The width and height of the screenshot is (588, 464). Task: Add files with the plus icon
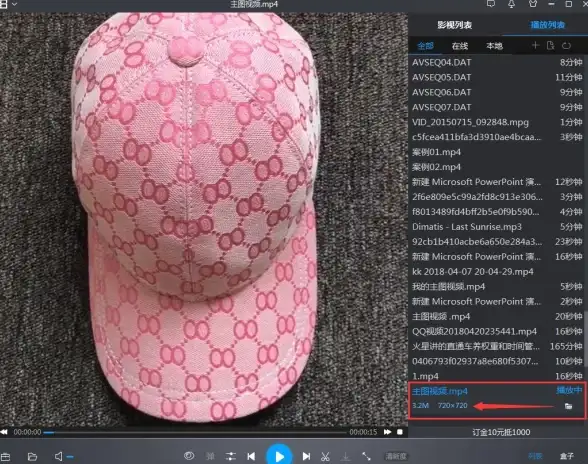535,45
